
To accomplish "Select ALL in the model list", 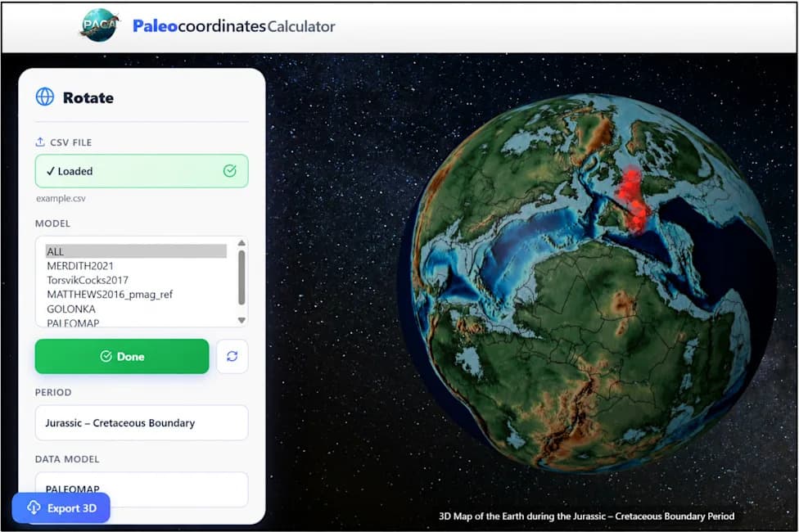I will click(136, 251).
